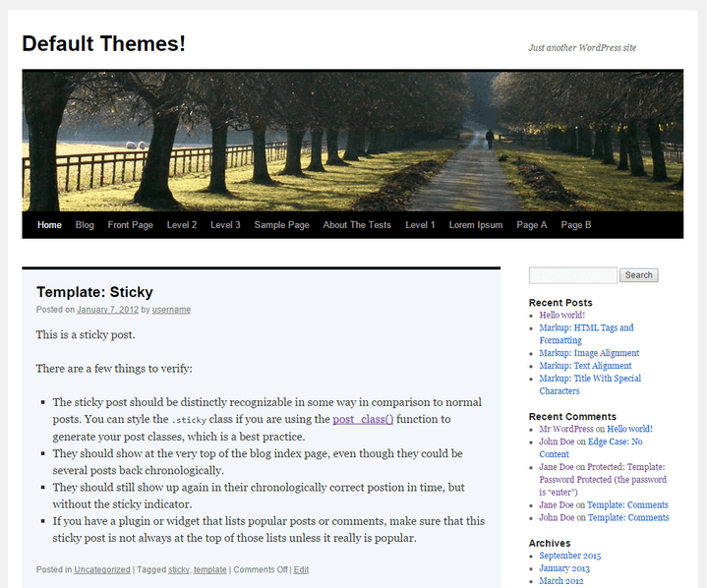Image resolution: width=707 pixels, height=588 pixels.
Task: Open Markup: Title With Special Characters post
Action: [590, 384]
